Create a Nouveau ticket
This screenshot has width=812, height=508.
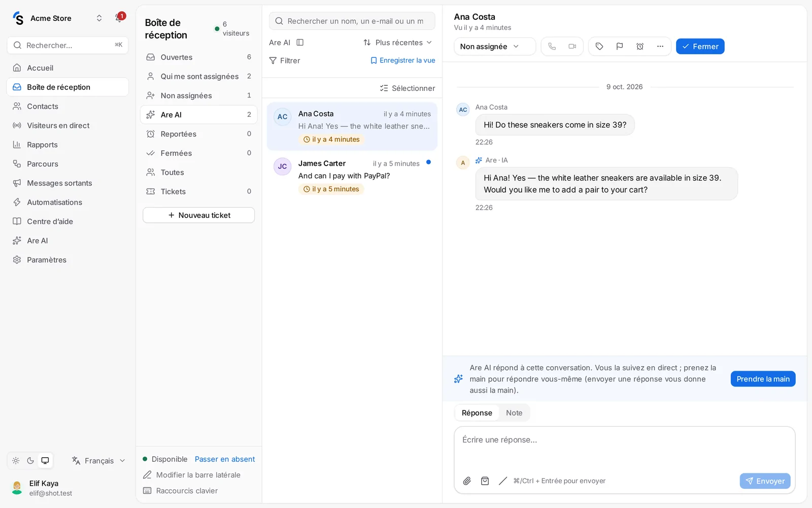[x=198, y=215]
